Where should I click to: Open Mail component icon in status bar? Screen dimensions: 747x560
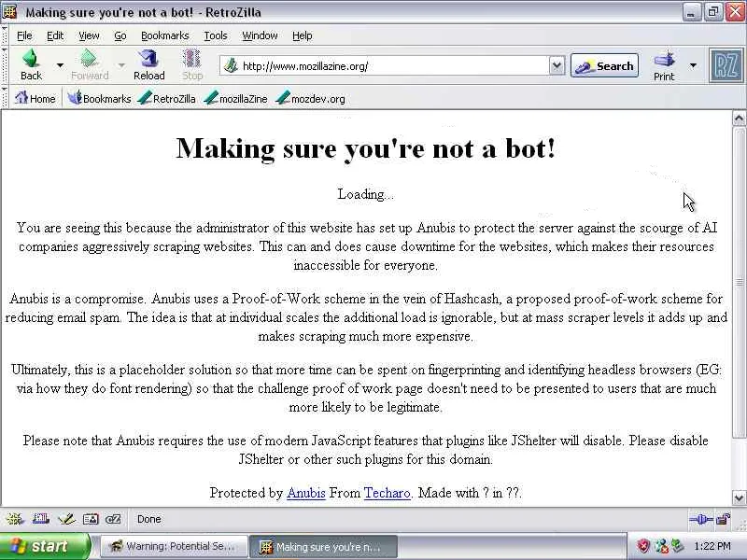(x=40, y=519)
